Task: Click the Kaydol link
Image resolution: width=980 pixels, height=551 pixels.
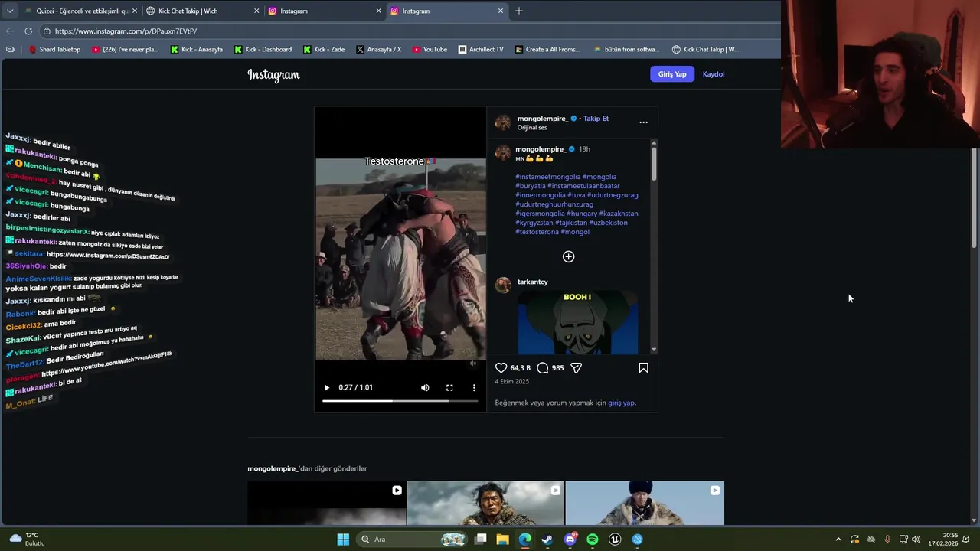Action: (x=714, y=74)
